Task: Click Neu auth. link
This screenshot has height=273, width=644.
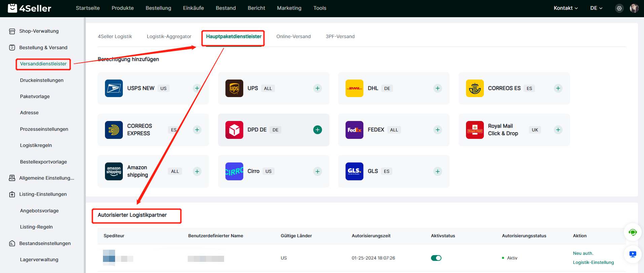Action: [x=583, y=253]
